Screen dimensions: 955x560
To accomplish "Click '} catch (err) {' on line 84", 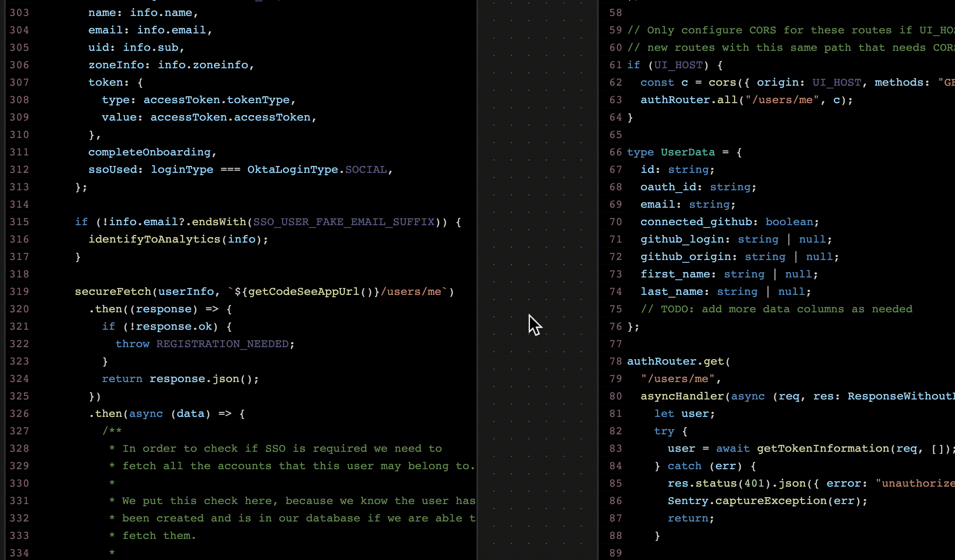I will click(x=706, y=465).
